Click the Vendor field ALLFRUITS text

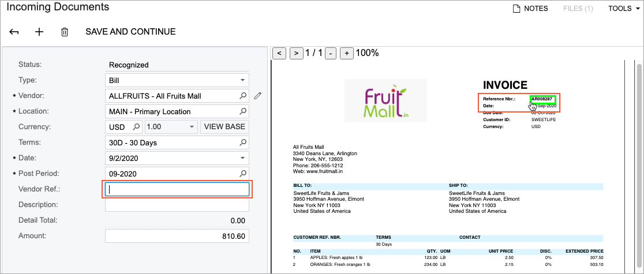point(155,96)
